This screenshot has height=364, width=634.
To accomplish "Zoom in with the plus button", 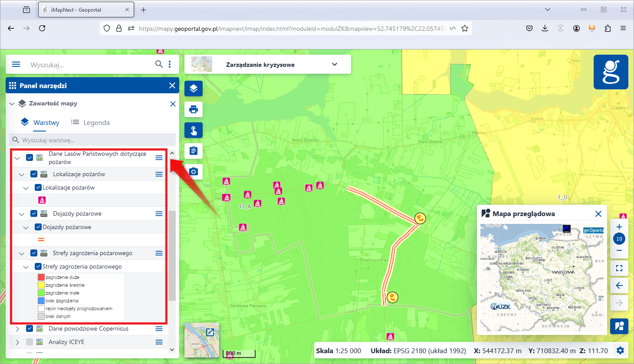I will 619,227.
